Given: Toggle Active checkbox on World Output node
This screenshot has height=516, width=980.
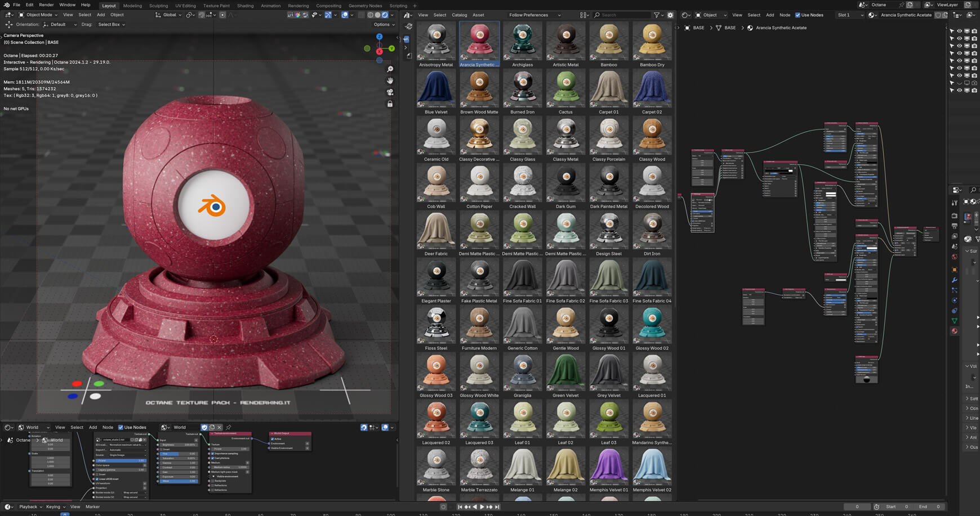Looking at the screenshot, I should (273, 439).
